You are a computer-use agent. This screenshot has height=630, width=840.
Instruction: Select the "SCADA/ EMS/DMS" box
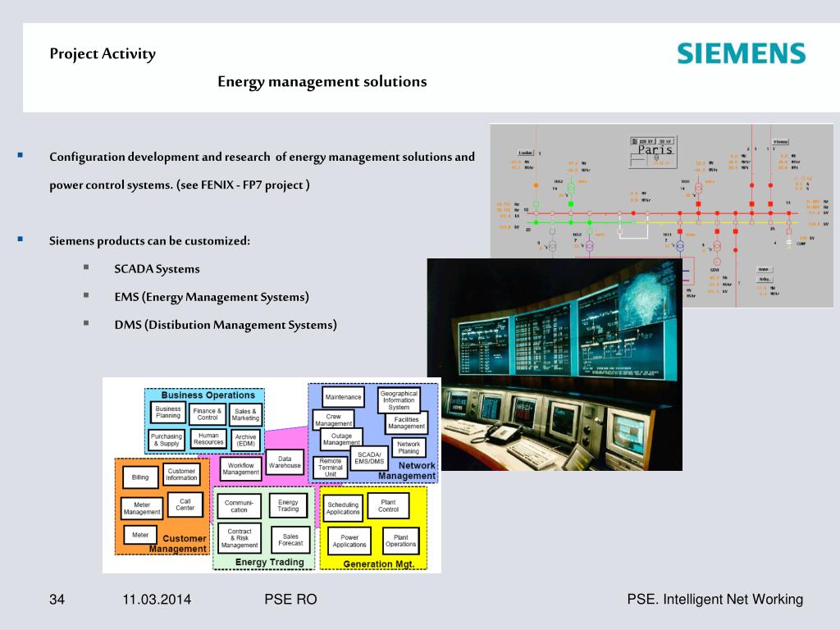point(369,458)
